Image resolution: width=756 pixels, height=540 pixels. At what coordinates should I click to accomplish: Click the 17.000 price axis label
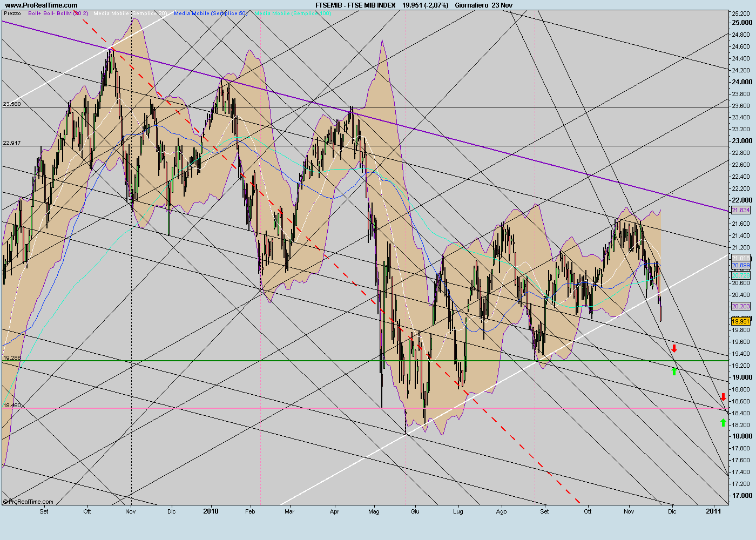[742, 496]
